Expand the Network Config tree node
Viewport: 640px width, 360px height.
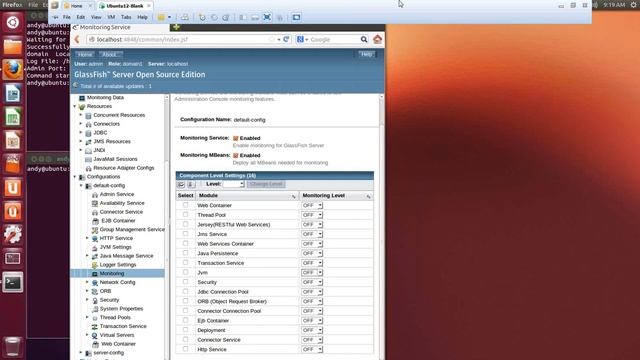(x=87, y=282)
